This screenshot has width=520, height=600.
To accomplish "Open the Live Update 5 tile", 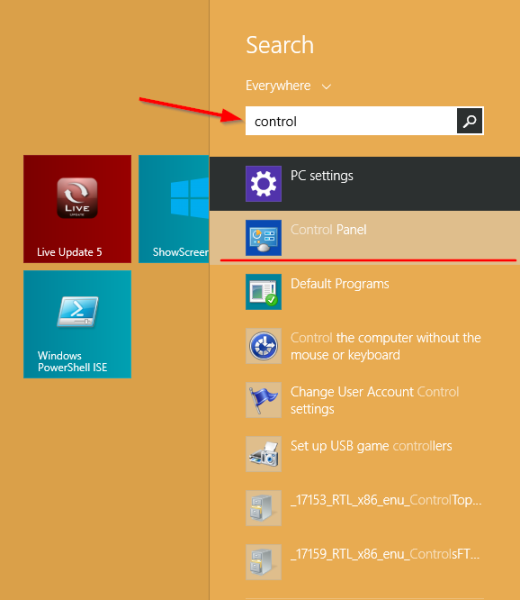I will tap(77, 209).
